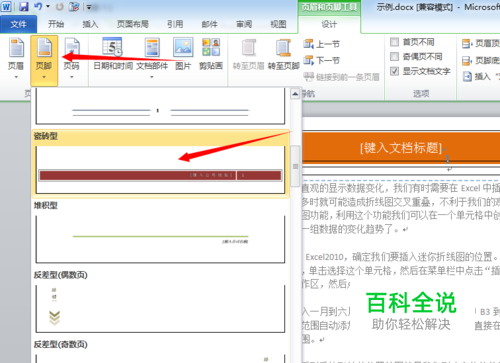
Task: Open the 文件 tab
Action: point(18,24)
